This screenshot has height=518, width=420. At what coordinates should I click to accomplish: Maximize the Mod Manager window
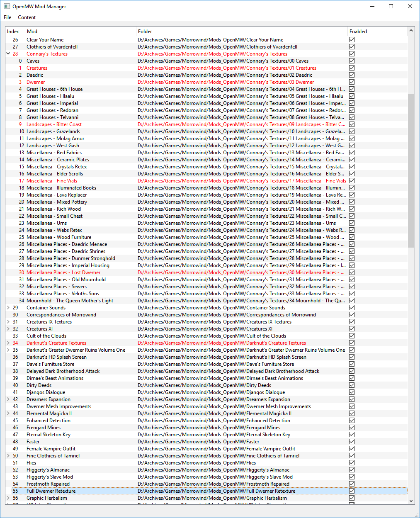pos(391,6)
